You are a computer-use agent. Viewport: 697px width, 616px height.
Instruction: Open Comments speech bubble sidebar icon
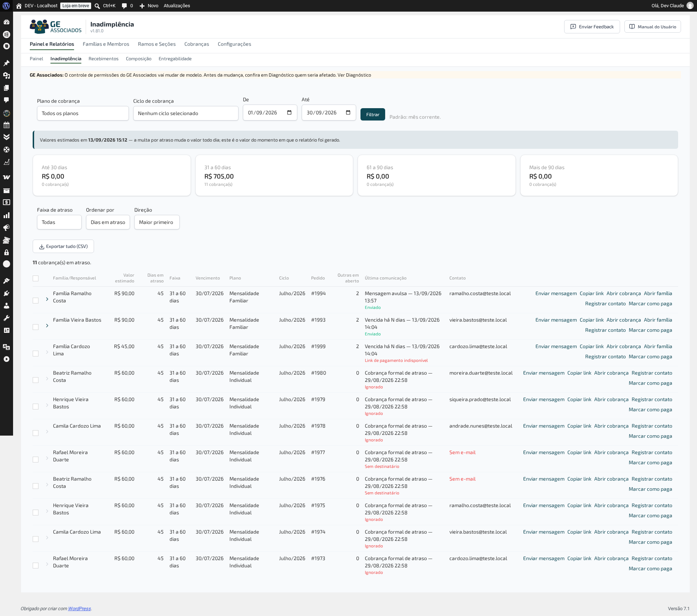[x=7, y=100]
